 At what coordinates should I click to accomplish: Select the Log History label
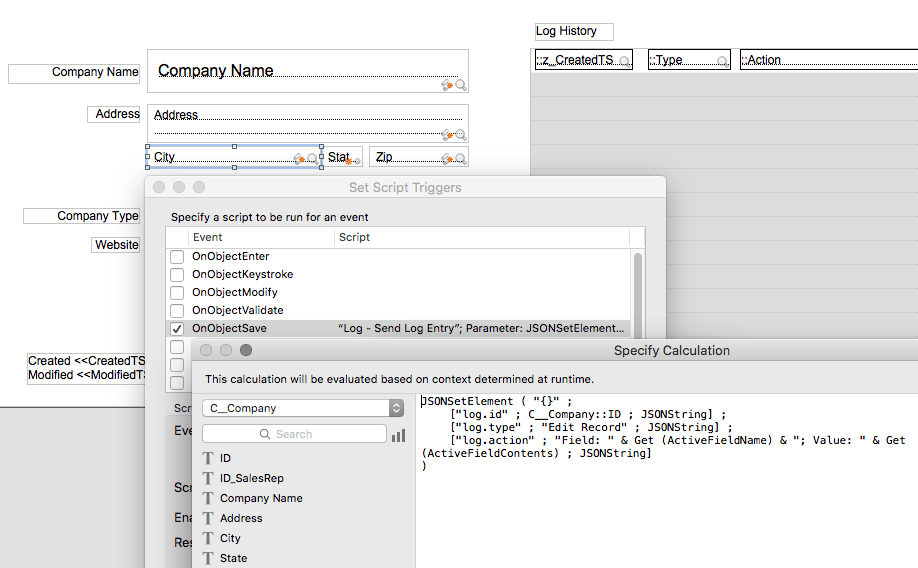[x=574, y=32]
